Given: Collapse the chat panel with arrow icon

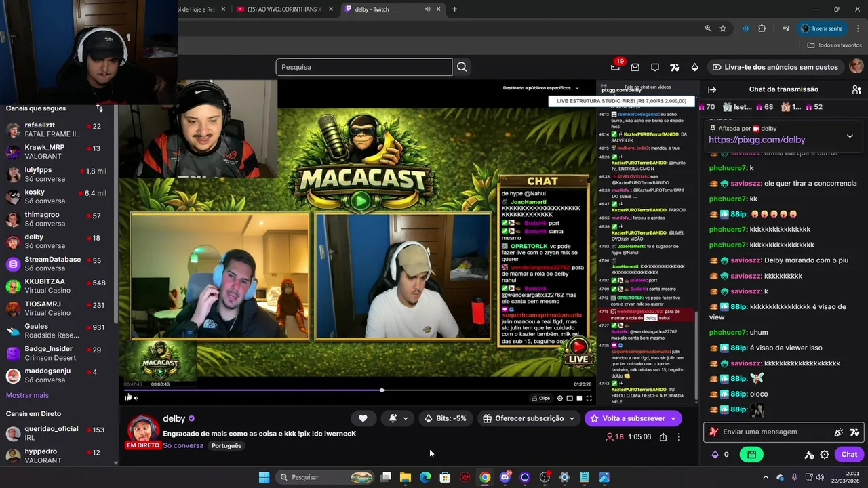Looking at the screenshot, I should click(712, 89).
